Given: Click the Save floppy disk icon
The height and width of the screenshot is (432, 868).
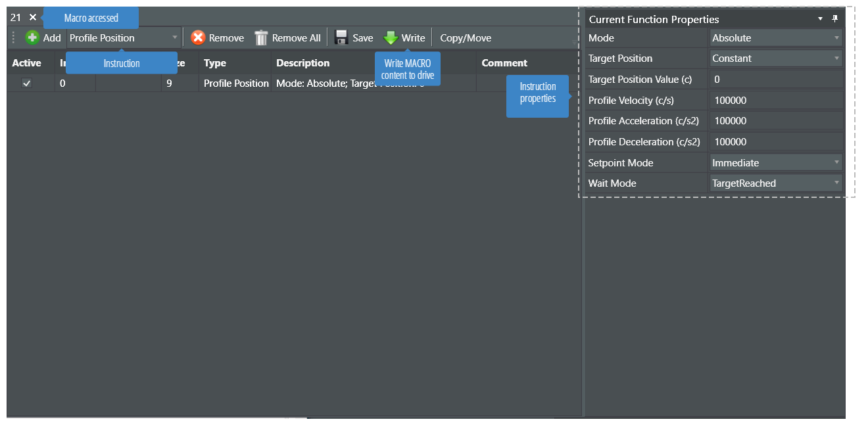Looking at the screenshot, I should [341, 37].
